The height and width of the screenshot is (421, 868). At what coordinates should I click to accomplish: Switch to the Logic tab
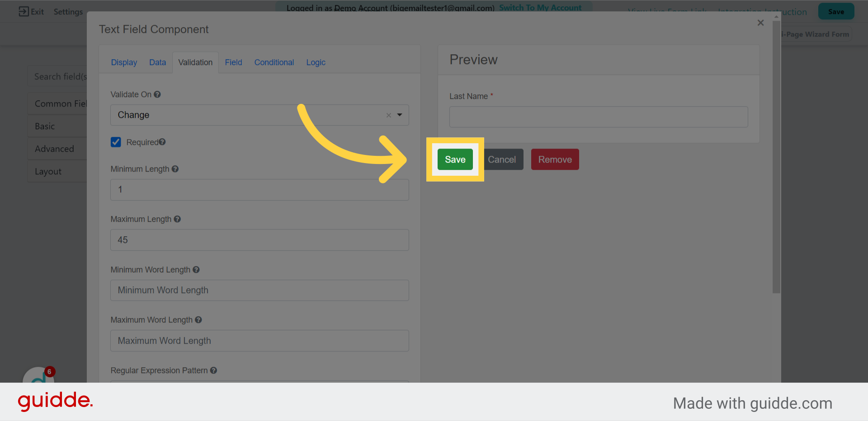click(x=316, y=62)
